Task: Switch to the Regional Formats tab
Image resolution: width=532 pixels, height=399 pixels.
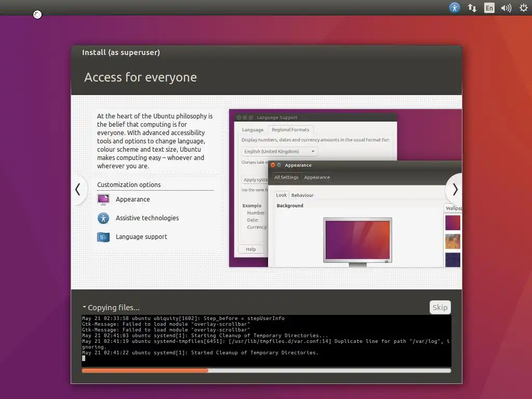Action: [x=290, y=129]
